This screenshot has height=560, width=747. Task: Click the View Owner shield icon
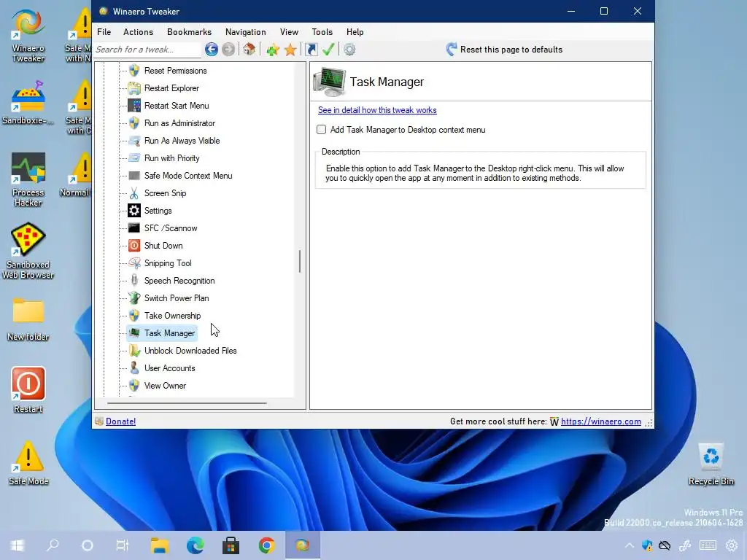[134, 386]
